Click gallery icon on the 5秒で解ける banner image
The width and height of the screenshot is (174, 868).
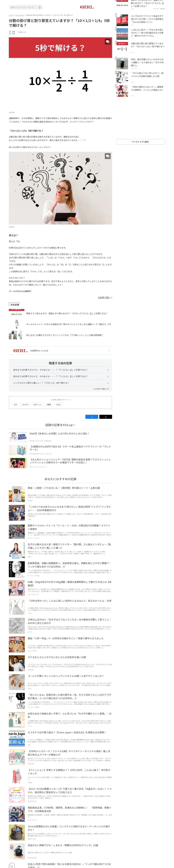point(107,42)
